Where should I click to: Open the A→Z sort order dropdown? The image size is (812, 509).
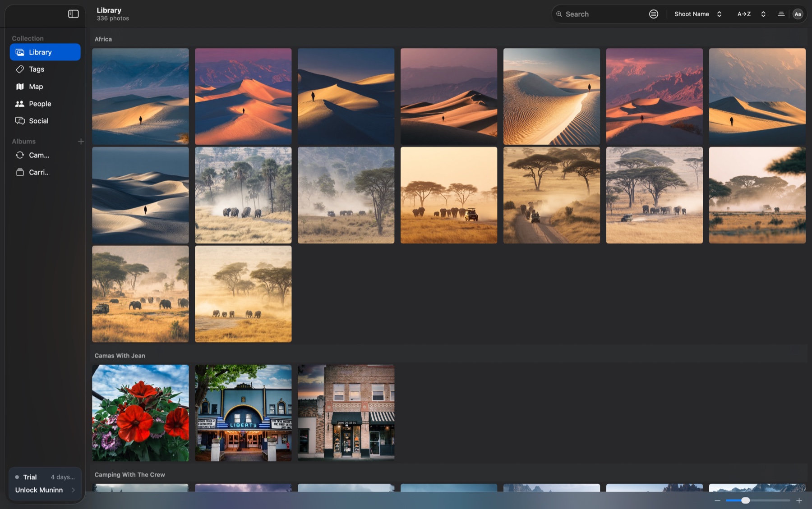751,14
